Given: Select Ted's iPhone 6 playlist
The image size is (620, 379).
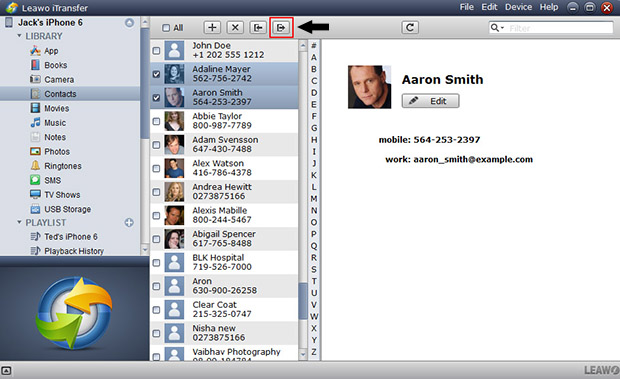Looking at the screenshot, I should pyautogui.click(x=70, y=236).
